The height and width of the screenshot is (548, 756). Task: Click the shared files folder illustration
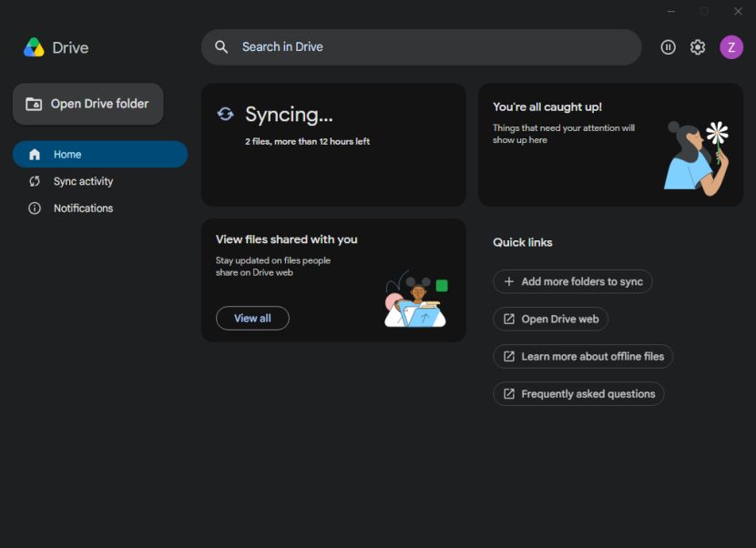pyautogui.click(x=415, y=299)
